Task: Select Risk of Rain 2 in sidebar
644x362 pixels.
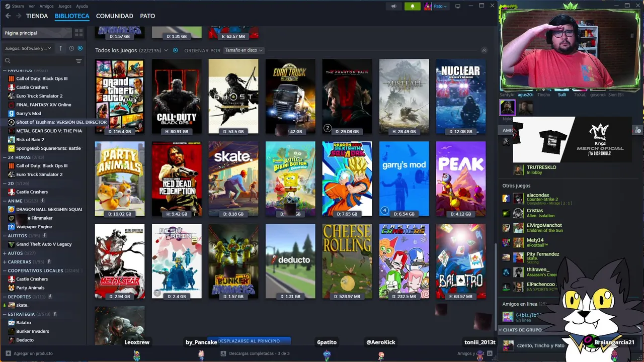Action: pyautogui.click(x=30, y=140)
